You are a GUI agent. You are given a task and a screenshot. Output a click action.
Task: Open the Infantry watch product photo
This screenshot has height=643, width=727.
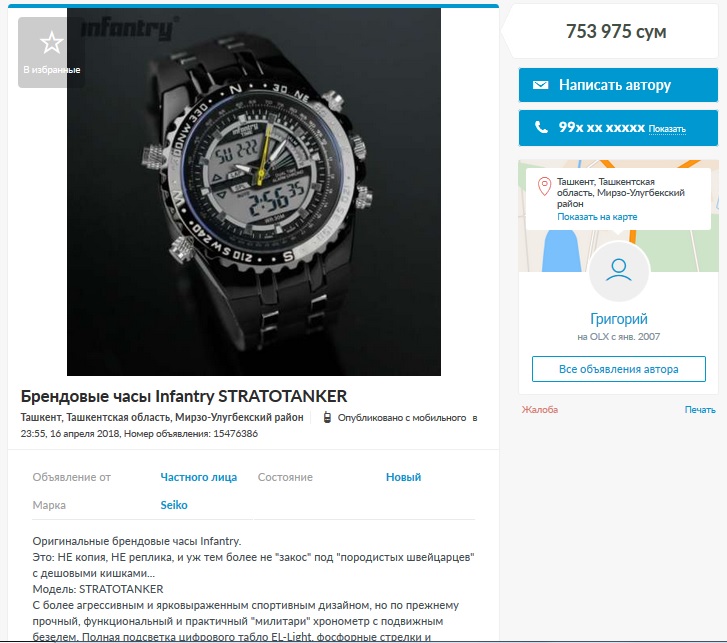pos(254,191)
